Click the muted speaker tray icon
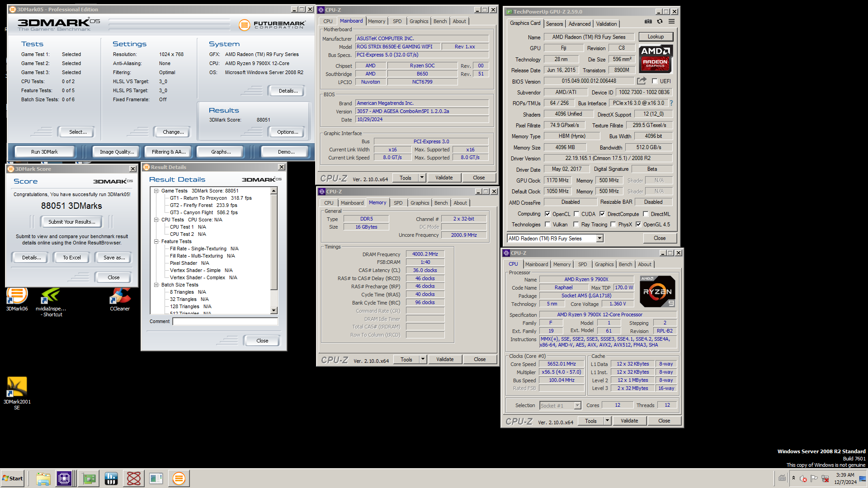This screenshot has width=868, height=488. (x=803, y=479)
